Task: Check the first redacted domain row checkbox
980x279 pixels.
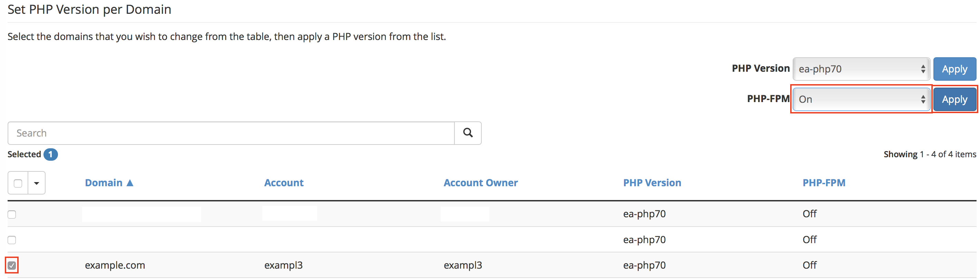Action: (x=12, y=215)
